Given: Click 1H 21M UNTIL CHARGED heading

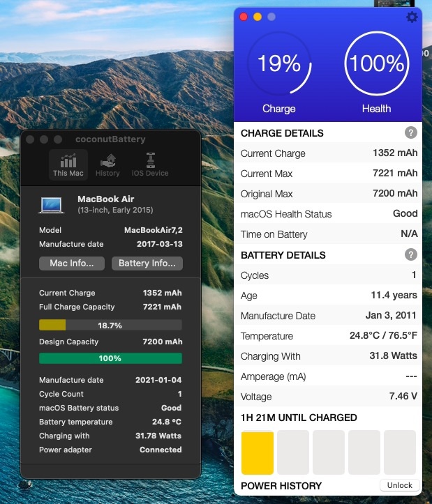Looking at the screenshot, I should coord(299,418).
